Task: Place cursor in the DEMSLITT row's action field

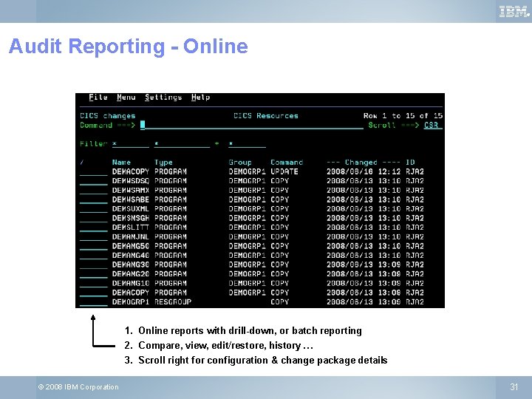Action: (94, 228)
